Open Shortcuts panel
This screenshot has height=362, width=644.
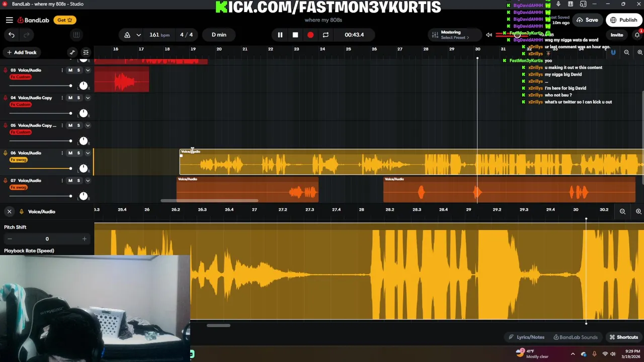624,337
